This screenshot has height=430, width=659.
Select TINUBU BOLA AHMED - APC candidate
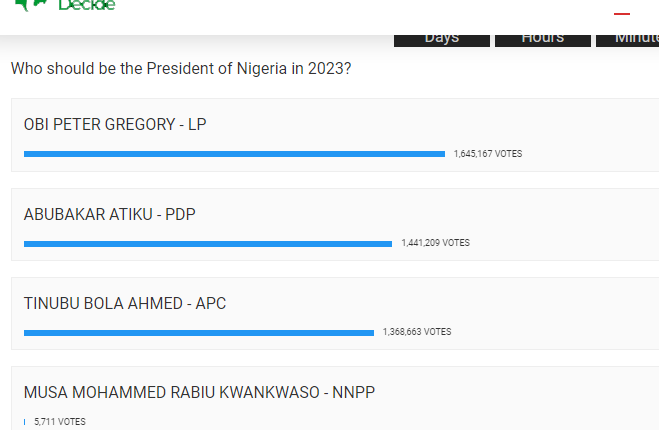click(x=125, y=303)
